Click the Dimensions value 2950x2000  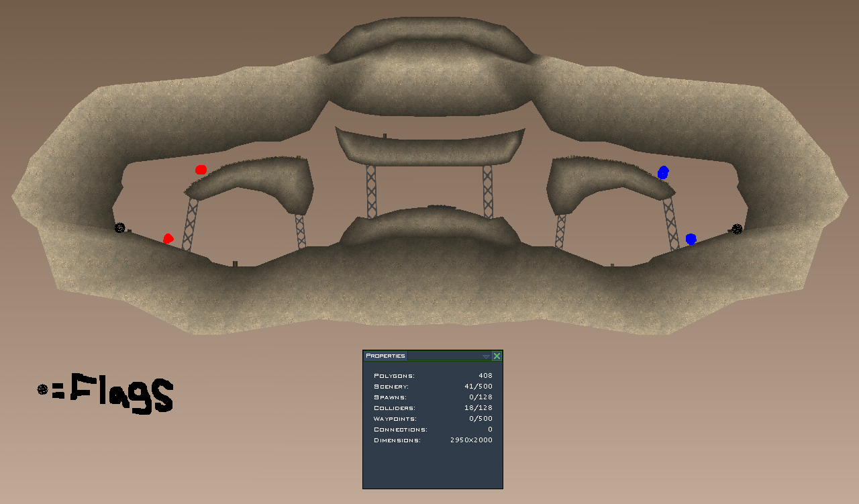(x=471, y=440)
